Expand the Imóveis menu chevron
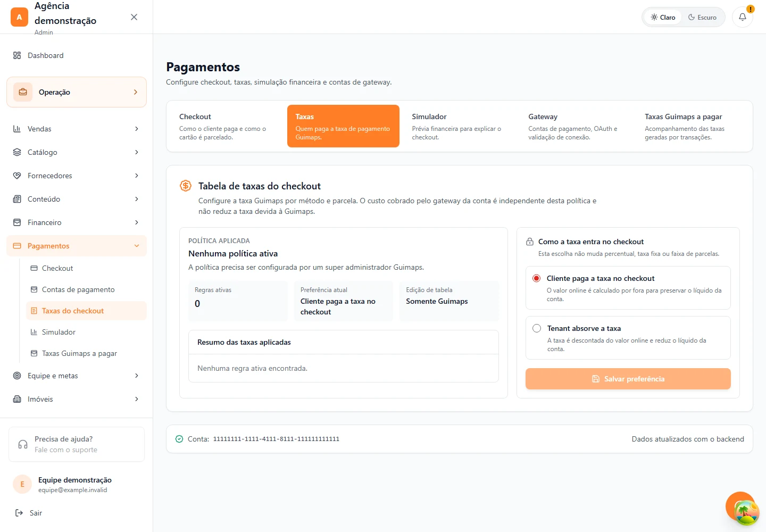Viewport: 766px width, 532px height. [x=137, y=399]
